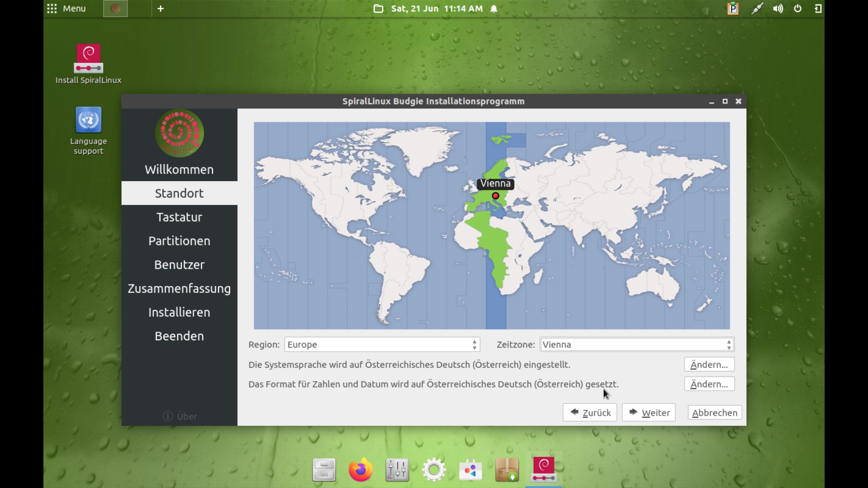This screenshot has height=488, width=868.
Task: Open system settings gear in dock
Action: click(x=434, y=470)
